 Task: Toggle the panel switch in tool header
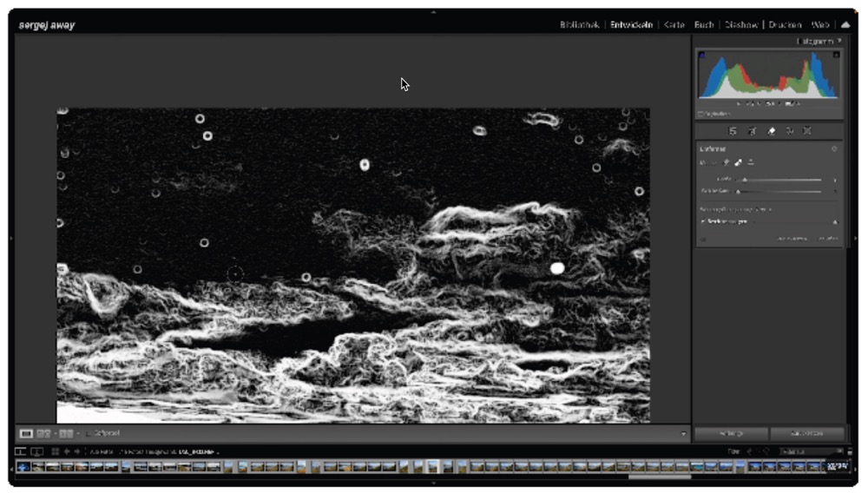point(834,148)
